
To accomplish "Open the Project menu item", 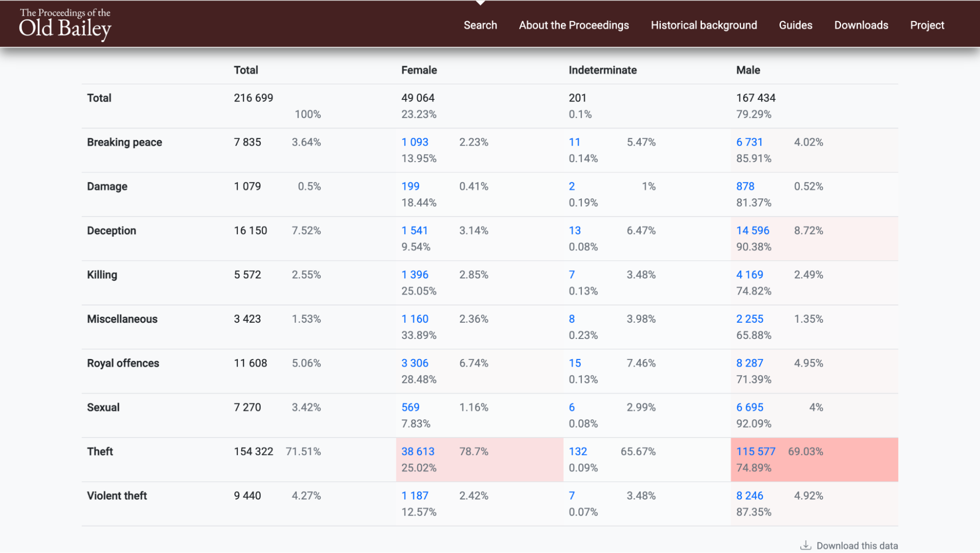I will [927, 25].
